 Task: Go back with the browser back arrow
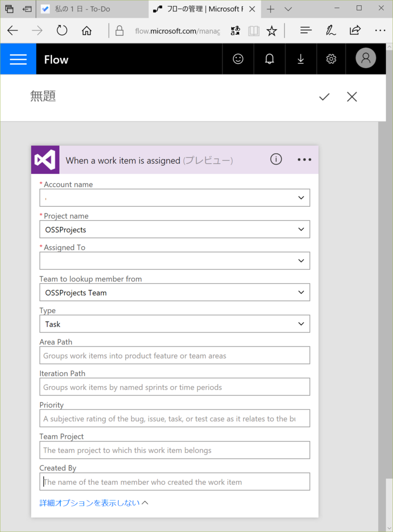(x=12, y=31)
